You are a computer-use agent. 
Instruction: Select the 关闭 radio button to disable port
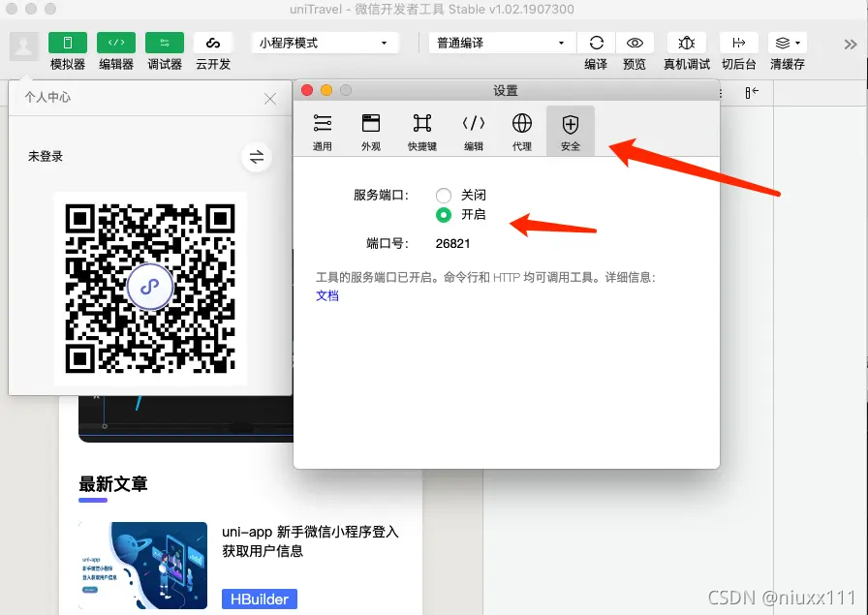[x=444, y=195]
